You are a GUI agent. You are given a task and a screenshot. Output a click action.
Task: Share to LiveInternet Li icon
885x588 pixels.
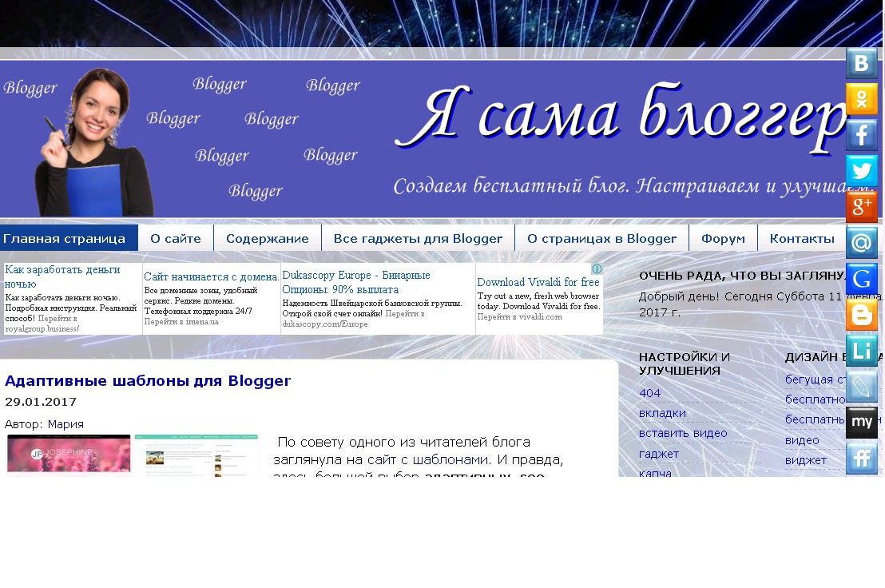click(x=861, y=351)
